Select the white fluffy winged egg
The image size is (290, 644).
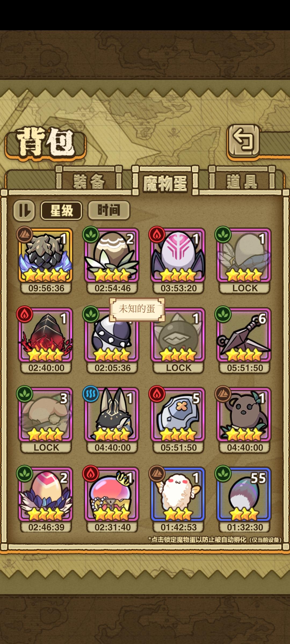178,494
